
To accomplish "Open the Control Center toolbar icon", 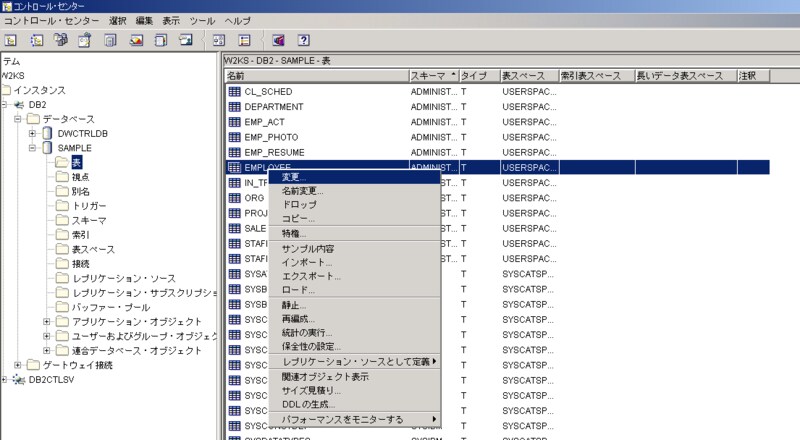I will pyautogui.click(x=11, y=40).
